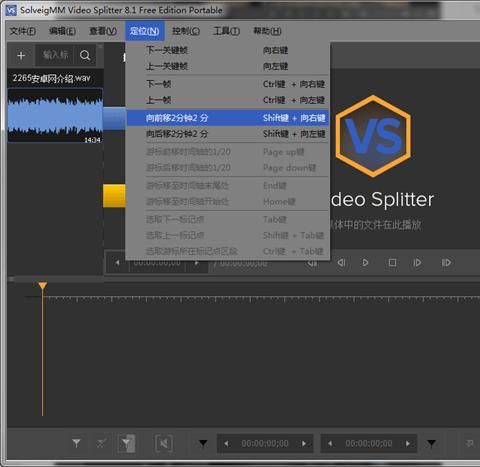This screenshot has width=480, height=467.
Task: Open the 文件(F) menu
Action: pos(22,31)
